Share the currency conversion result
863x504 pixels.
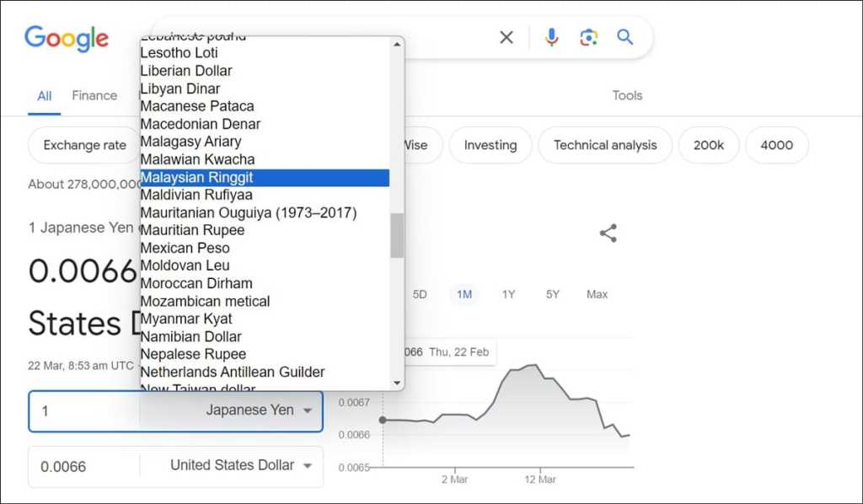(x=608, y=233)
